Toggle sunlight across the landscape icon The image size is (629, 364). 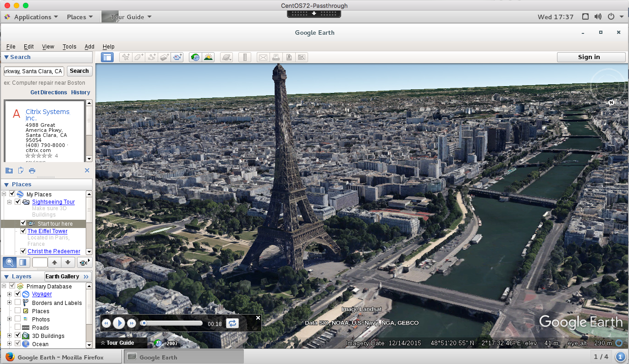point(209,57)
